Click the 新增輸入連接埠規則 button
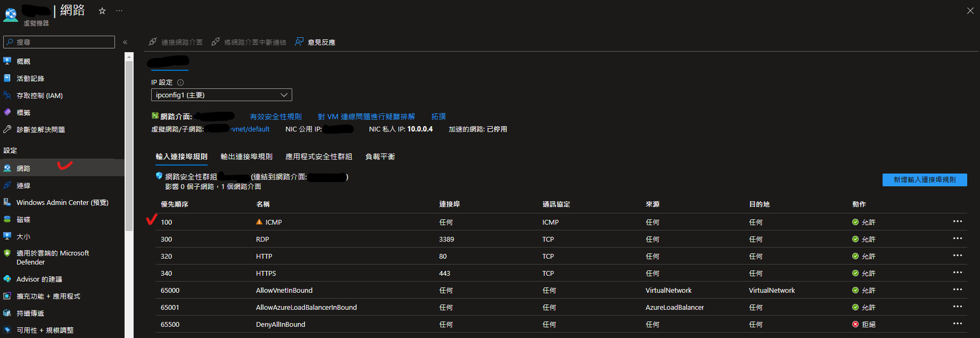The image size is (980, 338). tap(925, 180)
